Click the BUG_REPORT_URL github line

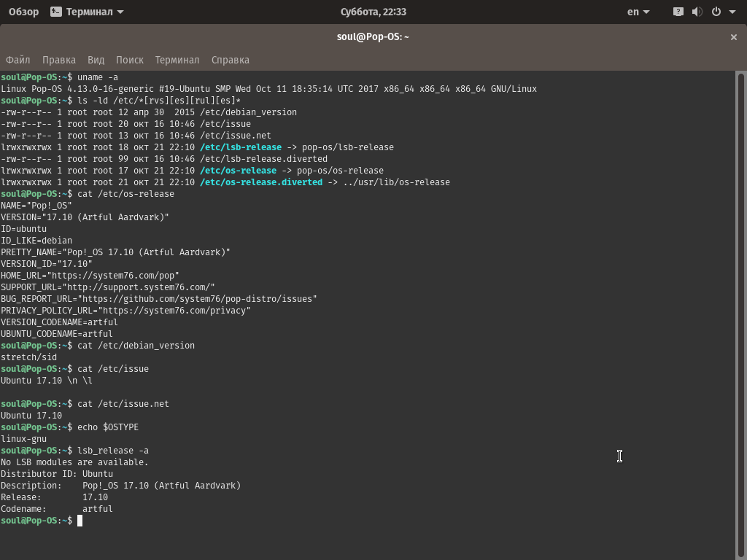[x=158, y=299]
